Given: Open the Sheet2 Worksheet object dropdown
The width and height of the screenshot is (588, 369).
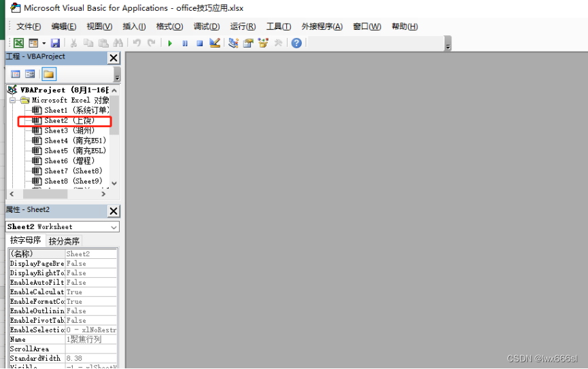Looking at the screenshot, I should coord(114,227).
